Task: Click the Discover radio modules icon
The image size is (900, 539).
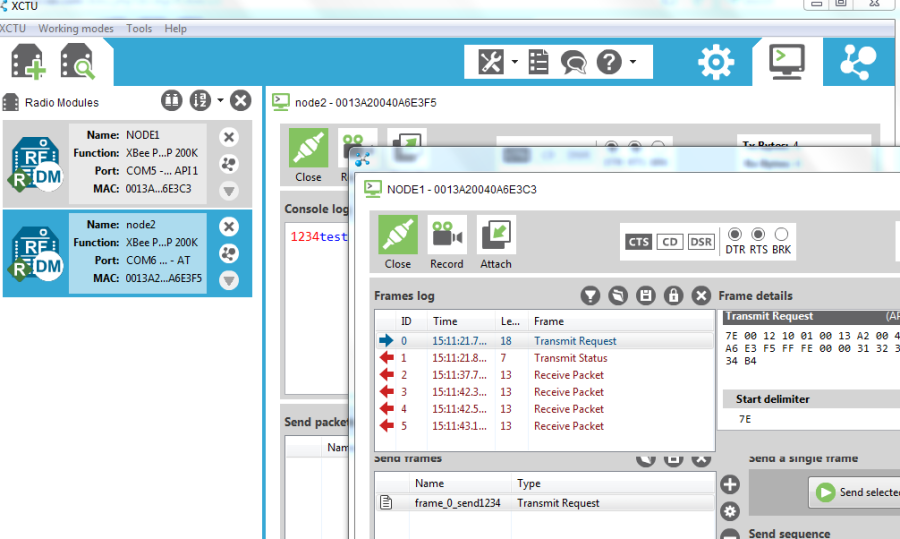Action: (x=77, y=61)
